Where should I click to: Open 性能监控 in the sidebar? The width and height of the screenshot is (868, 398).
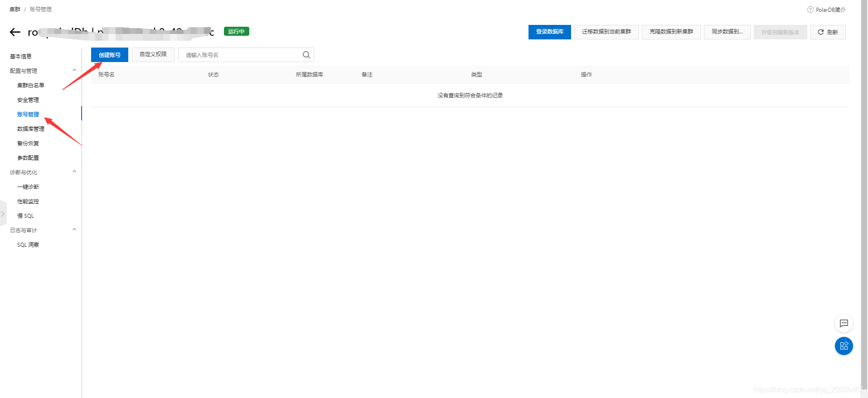point(28,201)
